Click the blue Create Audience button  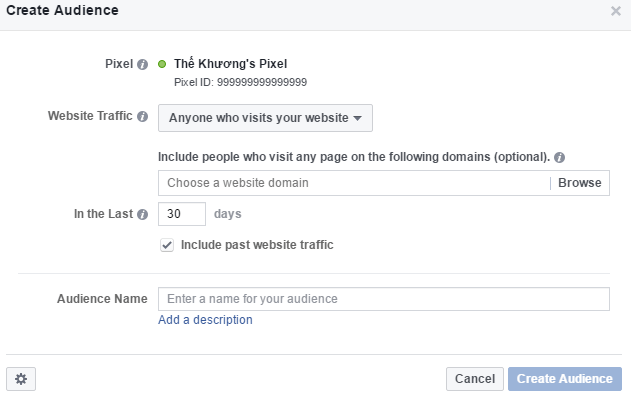coord(564,379)
